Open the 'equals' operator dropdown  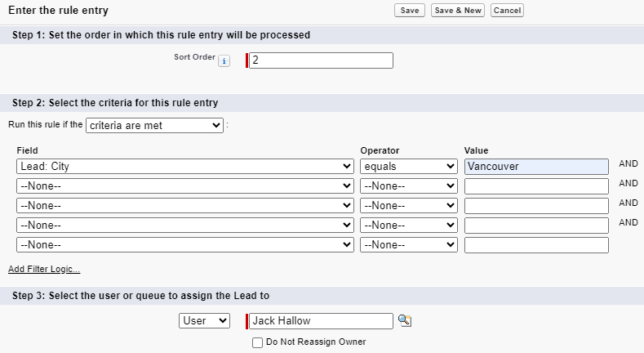(409, 167)
